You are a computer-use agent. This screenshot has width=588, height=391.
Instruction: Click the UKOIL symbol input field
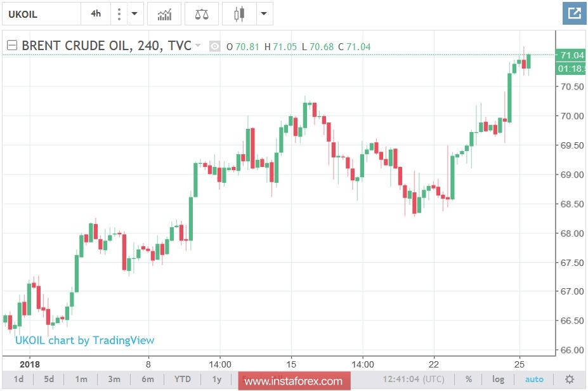[x=38, y=13]
